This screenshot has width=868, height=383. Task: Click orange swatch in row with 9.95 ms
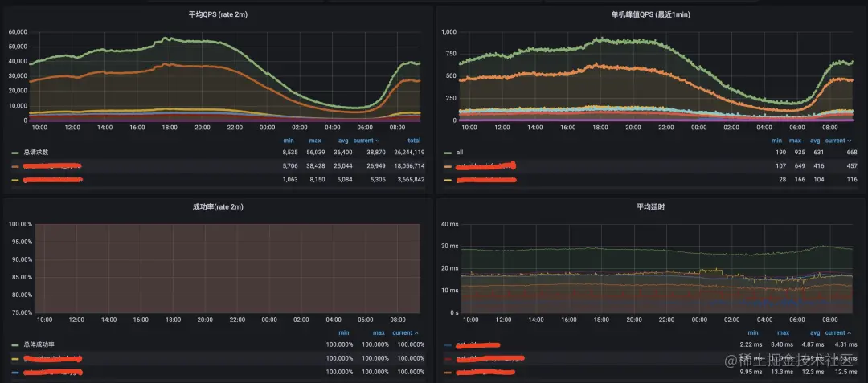[x=448, y=372]
